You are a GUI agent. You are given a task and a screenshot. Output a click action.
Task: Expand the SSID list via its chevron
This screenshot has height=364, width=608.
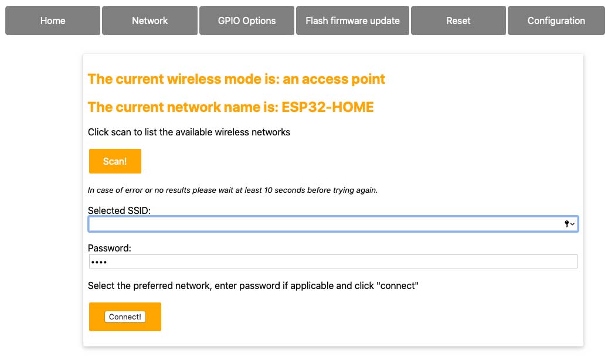click(x=572, y=223)
